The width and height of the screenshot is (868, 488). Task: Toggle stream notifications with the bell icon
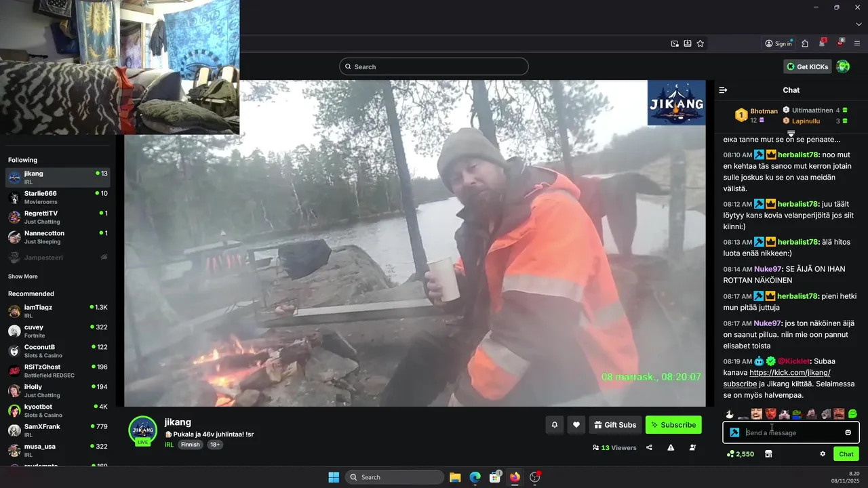555,425
